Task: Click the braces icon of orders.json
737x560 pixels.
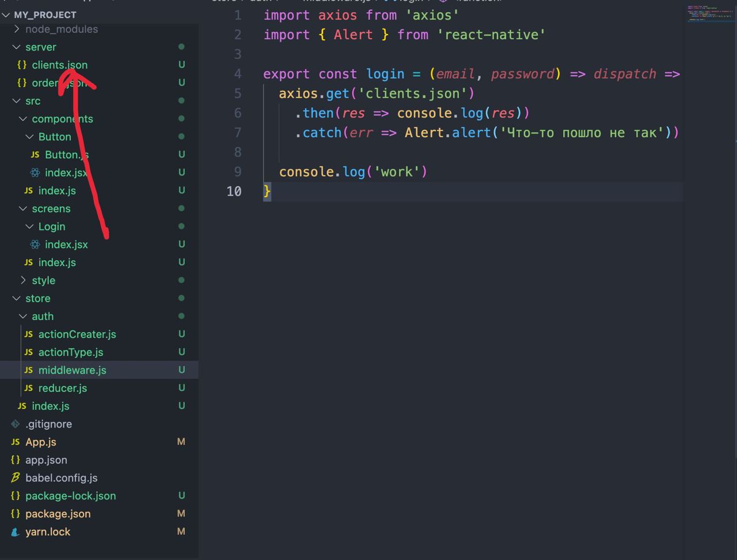Action: [22, 83]
